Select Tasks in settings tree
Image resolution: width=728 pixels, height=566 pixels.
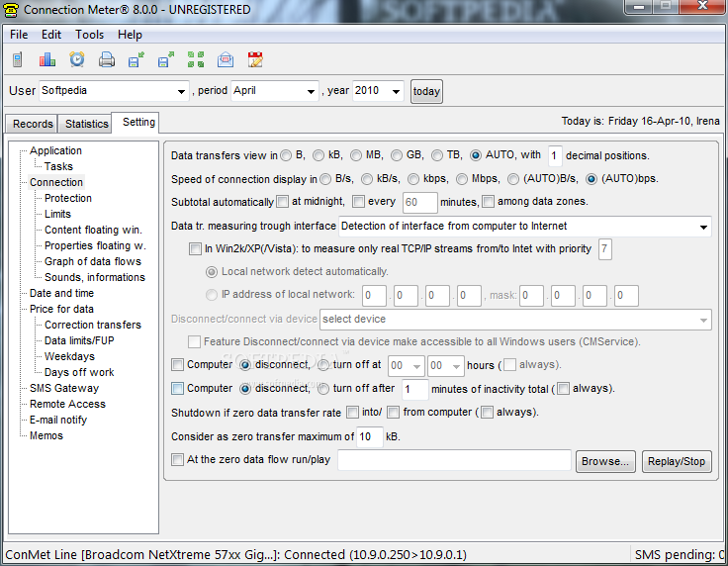[58, 166]
